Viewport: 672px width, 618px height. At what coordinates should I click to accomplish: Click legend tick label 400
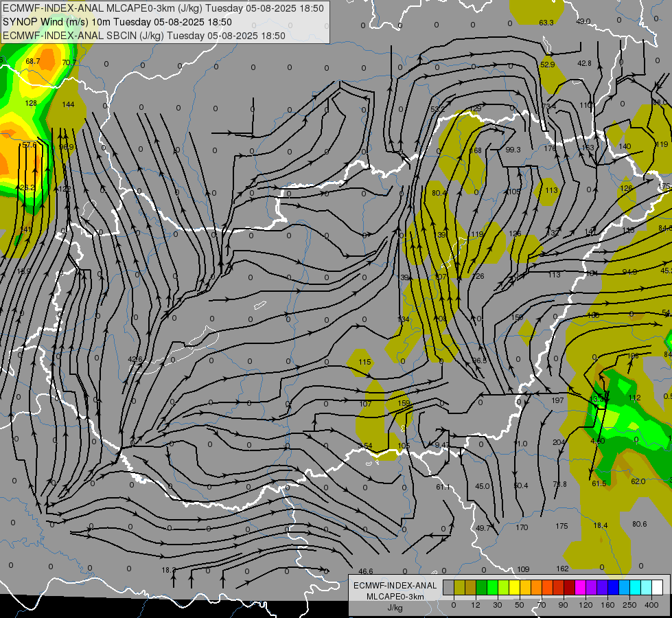point(651,605)
